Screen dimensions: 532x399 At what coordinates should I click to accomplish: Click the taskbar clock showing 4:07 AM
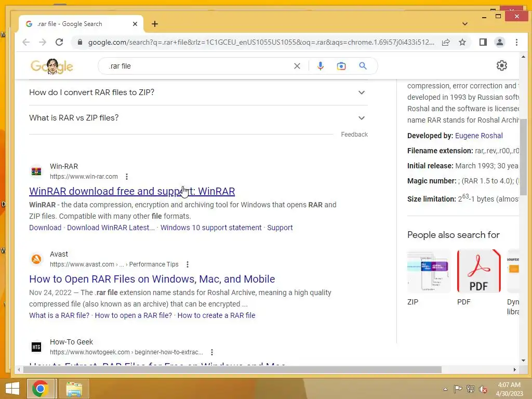[x=509, y=389]
